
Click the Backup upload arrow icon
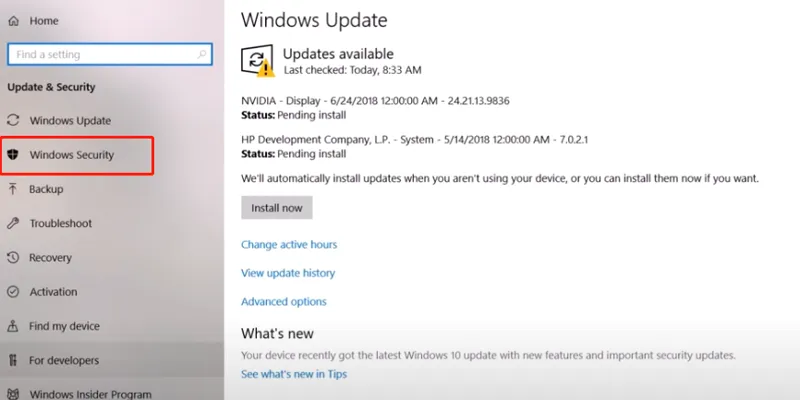13,189
